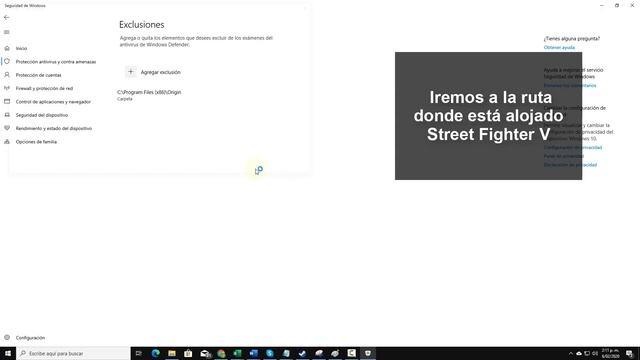
Task: Open Microsoft Store from taskbar
Action: tap(188, 353)
